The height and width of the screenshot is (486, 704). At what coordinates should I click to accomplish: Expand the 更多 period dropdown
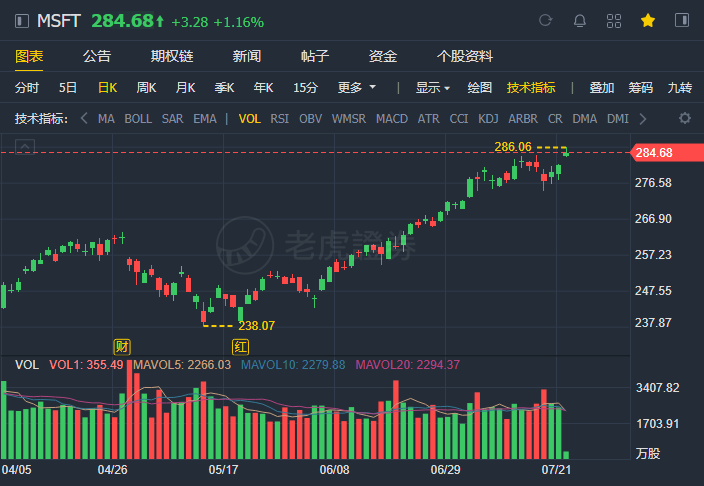356,88
